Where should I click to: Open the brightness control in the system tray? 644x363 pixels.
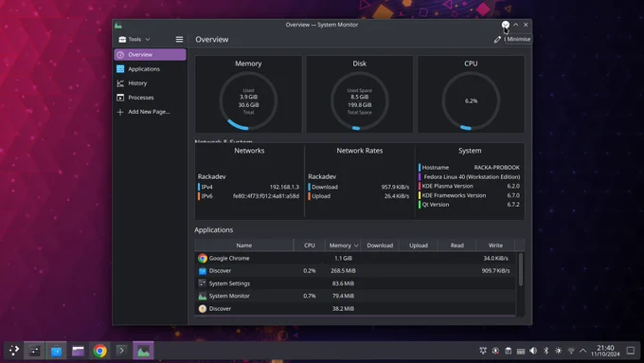(x=558, y=351)
